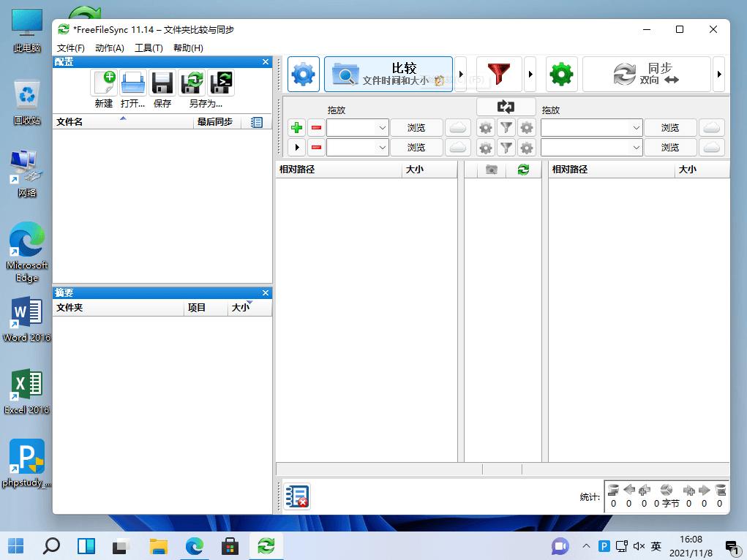Expand the second folder pair arrow toggle
The image size is (747, 560).
pyautogui.click(x=296, y=148)
